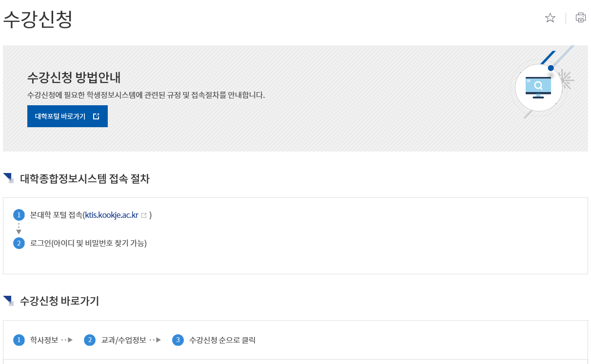Open ktis.kookje.ac.kr link
Screen dimensions: 591x364
coord(112,215)
